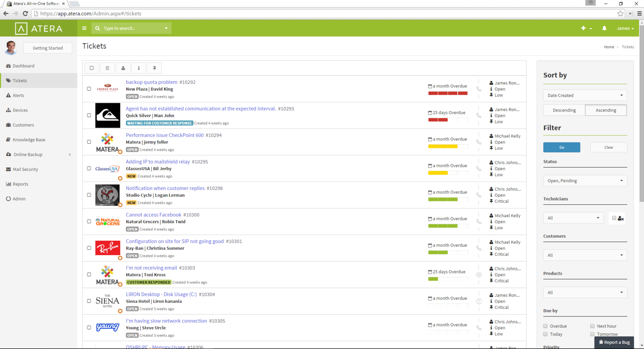Click the GlassesUSA logo

coord(108,169)
